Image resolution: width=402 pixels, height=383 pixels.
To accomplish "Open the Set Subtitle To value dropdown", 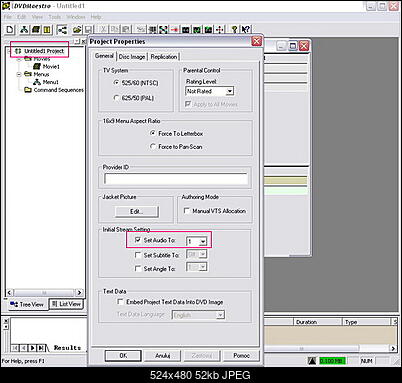I will (x=203, y=254).
